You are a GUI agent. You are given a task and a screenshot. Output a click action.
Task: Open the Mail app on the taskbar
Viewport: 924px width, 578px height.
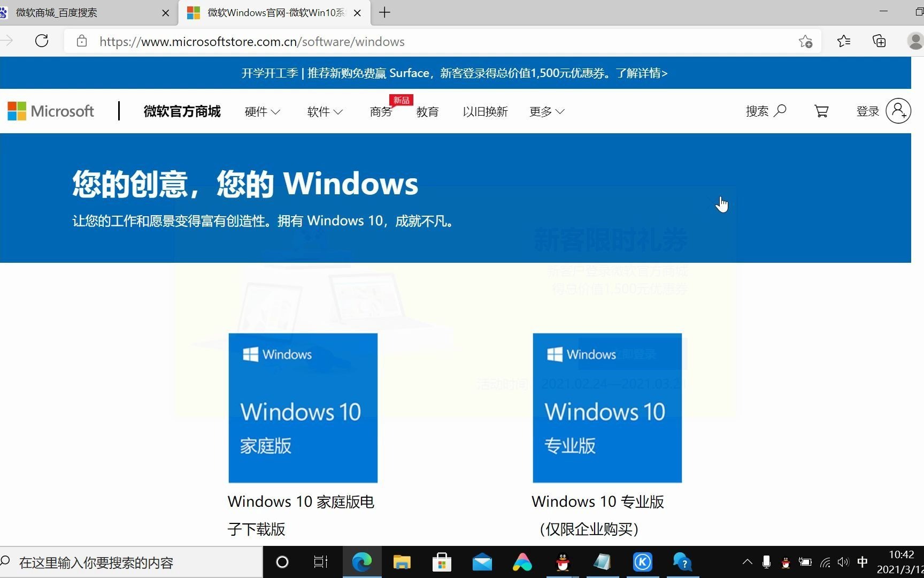[x=482, y=562]
